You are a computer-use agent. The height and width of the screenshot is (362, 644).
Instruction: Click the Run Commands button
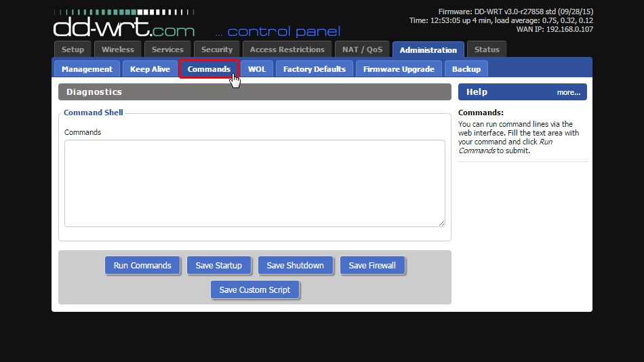[142, 265]
